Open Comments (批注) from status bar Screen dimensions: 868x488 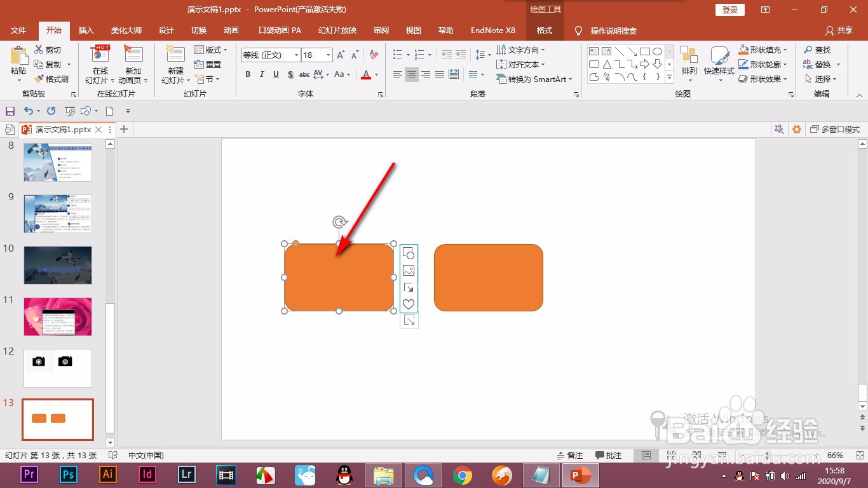coord(609,456)
